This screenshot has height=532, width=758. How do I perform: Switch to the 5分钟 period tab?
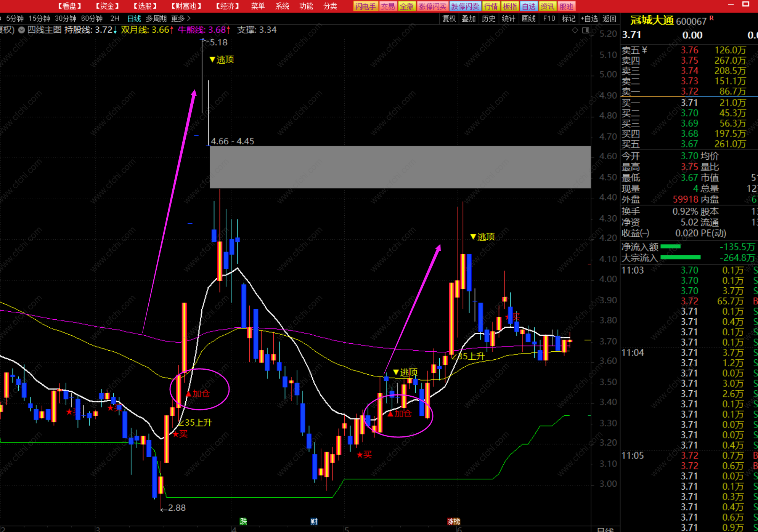(x=14, y=18)
